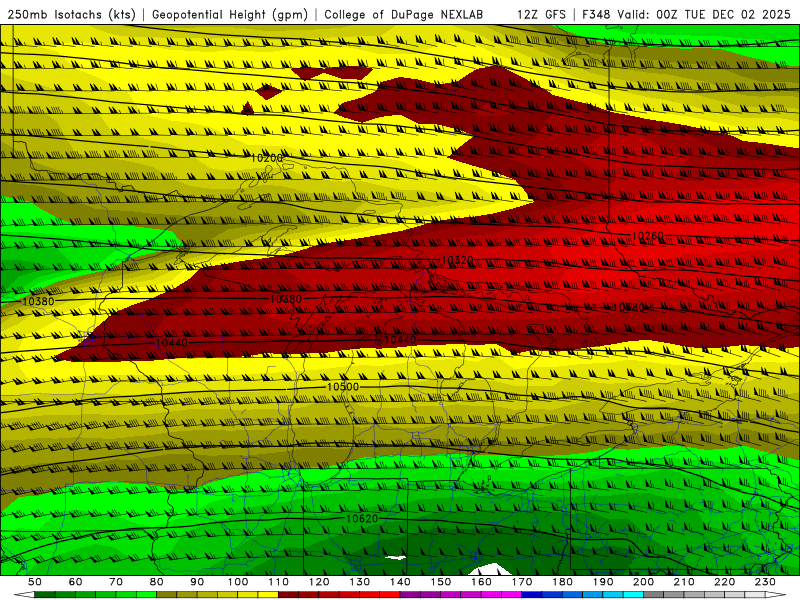The width and height of the screenshot is (800, 600).
Task: Click the 180 value on the color scale
Action: point(562,582)
